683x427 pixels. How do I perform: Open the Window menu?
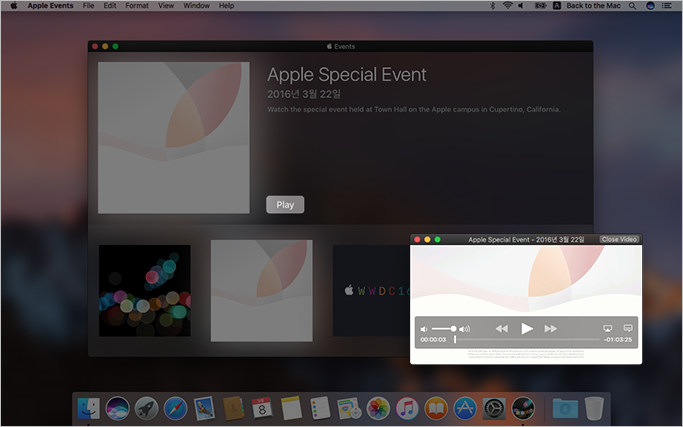tap(196, 6)
